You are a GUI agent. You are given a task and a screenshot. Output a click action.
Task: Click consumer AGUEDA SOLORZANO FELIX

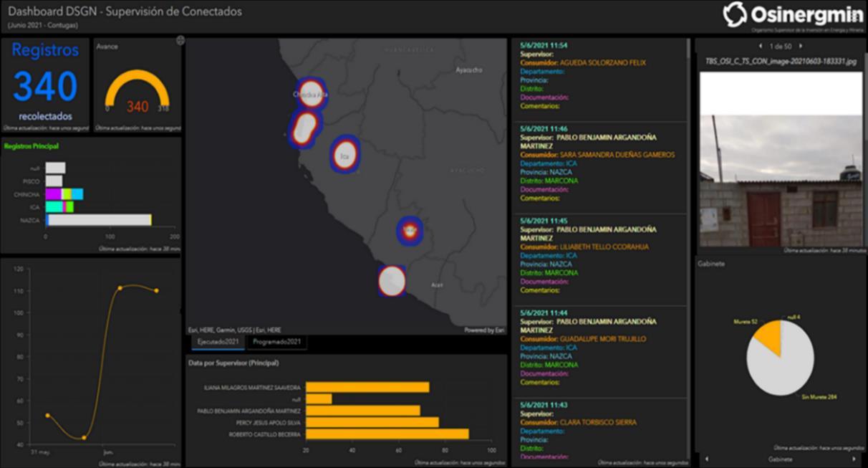603,63
